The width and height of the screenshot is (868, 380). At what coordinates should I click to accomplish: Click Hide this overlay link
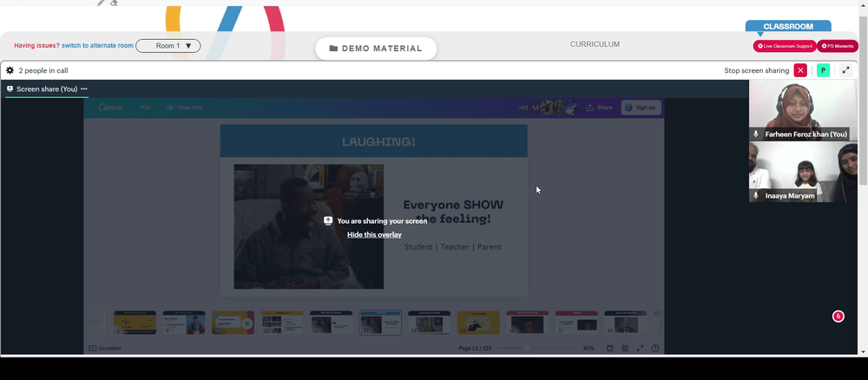[374, 234]
